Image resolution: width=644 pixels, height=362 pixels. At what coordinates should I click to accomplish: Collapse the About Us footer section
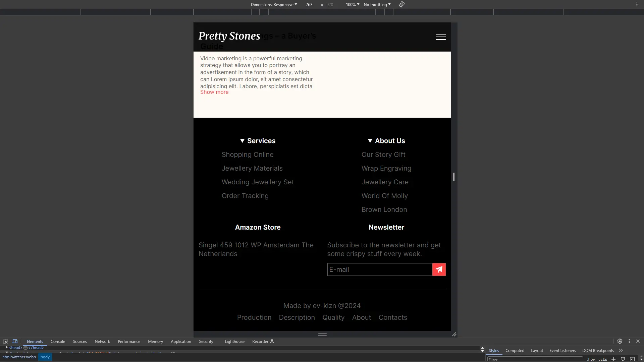[386, 141]
